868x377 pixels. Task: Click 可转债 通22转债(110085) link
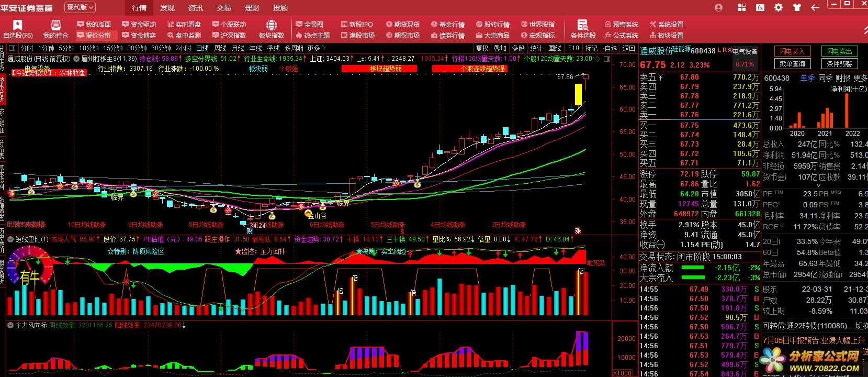805,326
